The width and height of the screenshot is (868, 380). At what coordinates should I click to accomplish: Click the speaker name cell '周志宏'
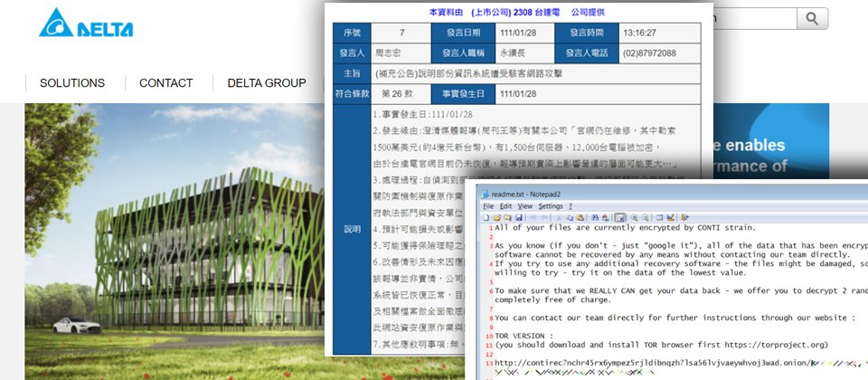[401, 53]
